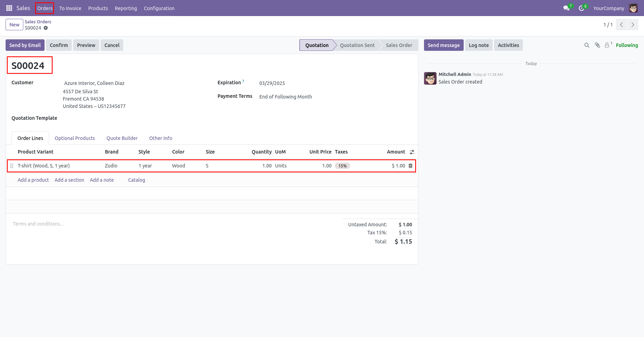Show the followers person icon

point(607,45)
